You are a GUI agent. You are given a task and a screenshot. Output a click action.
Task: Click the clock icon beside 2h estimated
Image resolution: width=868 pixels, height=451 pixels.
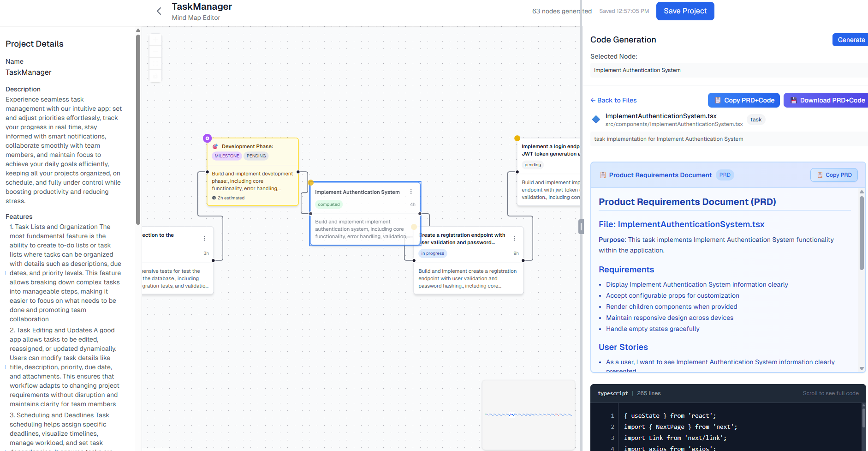(x=214, y=198)
